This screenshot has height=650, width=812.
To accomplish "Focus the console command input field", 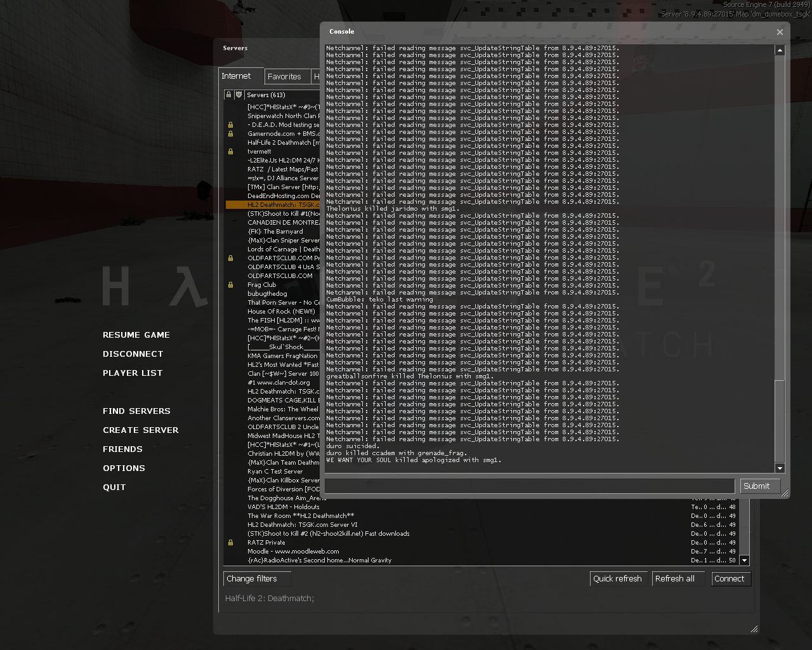I will click(x=529, y=486).
